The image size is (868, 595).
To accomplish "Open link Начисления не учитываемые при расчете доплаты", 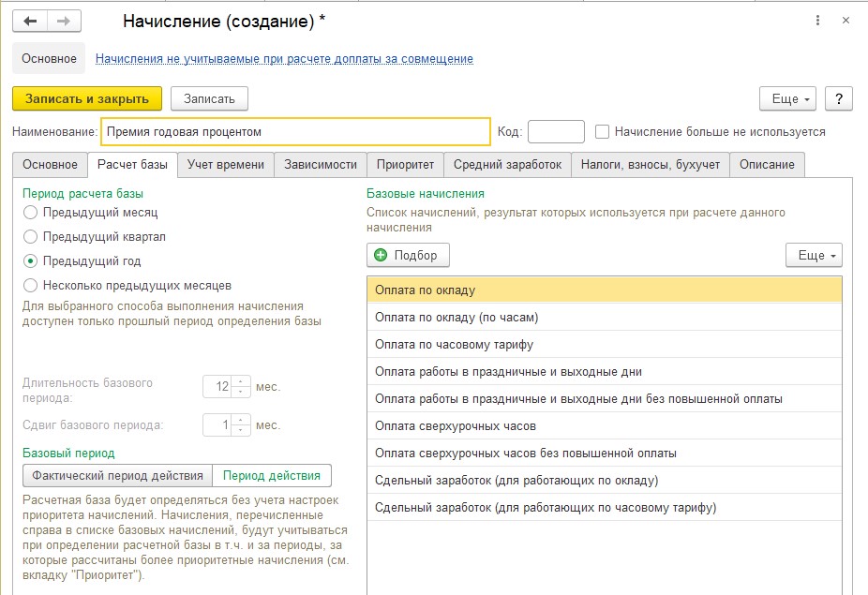I will coord(285,59).
